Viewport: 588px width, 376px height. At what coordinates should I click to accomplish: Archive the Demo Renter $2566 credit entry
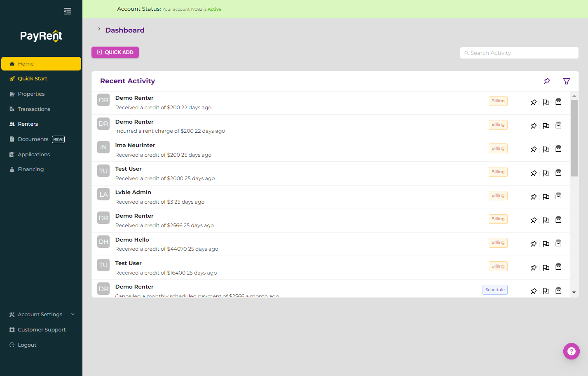pyautogui.click(x=558, y=220)
